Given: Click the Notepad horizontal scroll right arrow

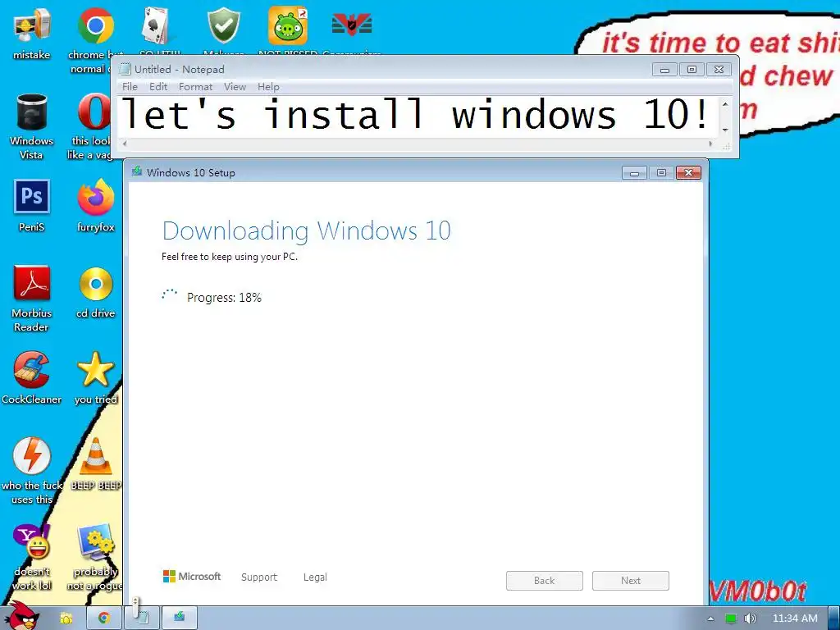Looking at the screenshot, I should tap(710, 144).
